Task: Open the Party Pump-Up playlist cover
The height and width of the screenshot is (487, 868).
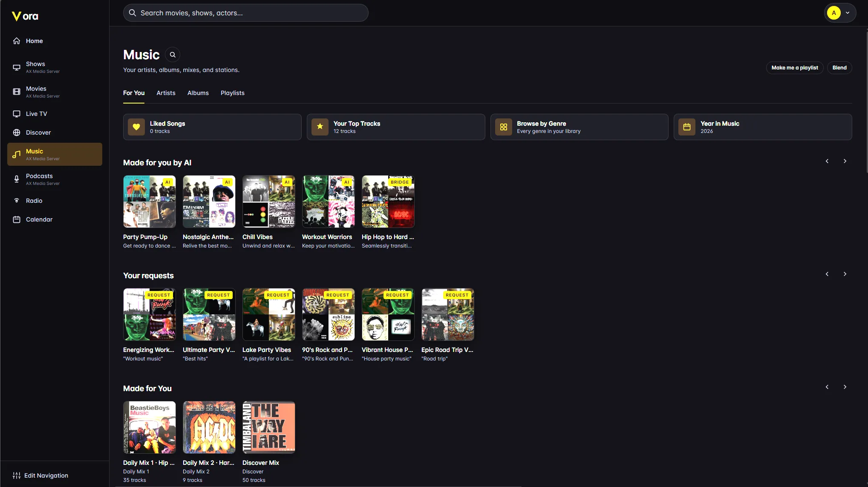Action: [x=150, y=202]
